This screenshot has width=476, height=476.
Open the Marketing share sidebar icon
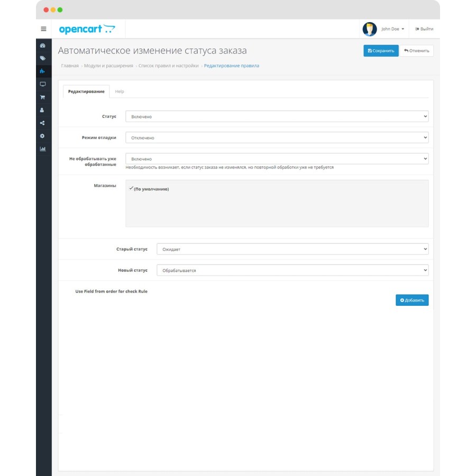point(42,123)
